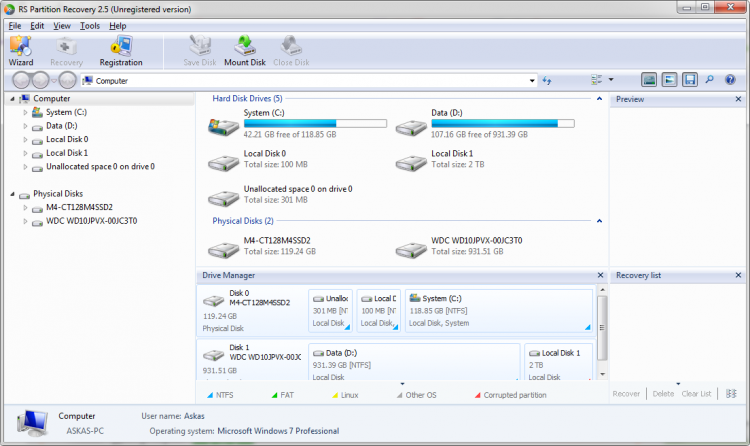Select Local Disk 1 drive icon in main pane
The width and height of the screenshot is (750, 446).
(x=411, y=163)
